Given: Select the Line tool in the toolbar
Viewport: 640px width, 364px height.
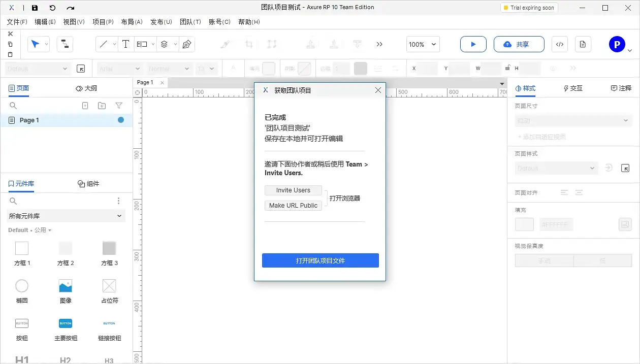Looking at the screenshot, I should [104, 44].
